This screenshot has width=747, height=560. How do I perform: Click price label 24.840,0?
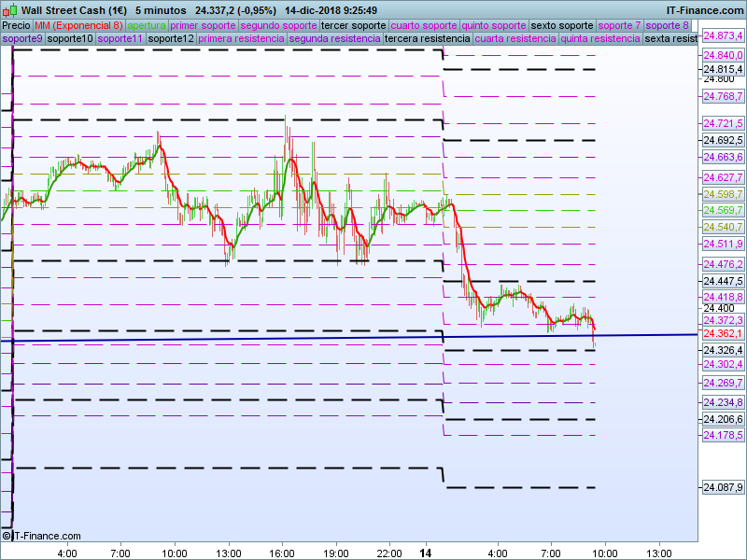coord(723,56)
